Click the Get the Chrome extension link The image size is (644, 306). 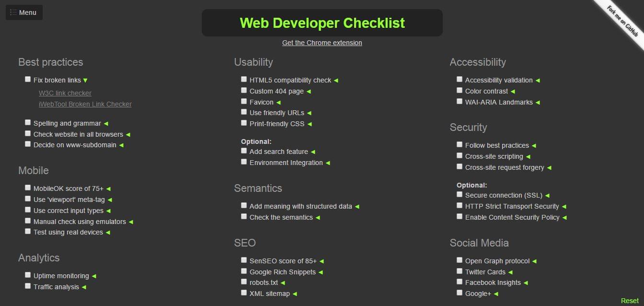click(x=322, y=43)
